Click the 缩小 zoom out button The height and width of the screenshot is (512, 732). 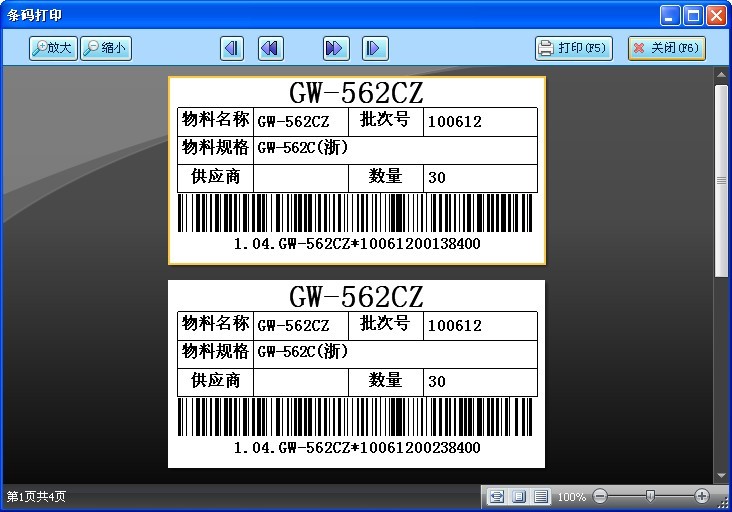[x=106, y=48]
